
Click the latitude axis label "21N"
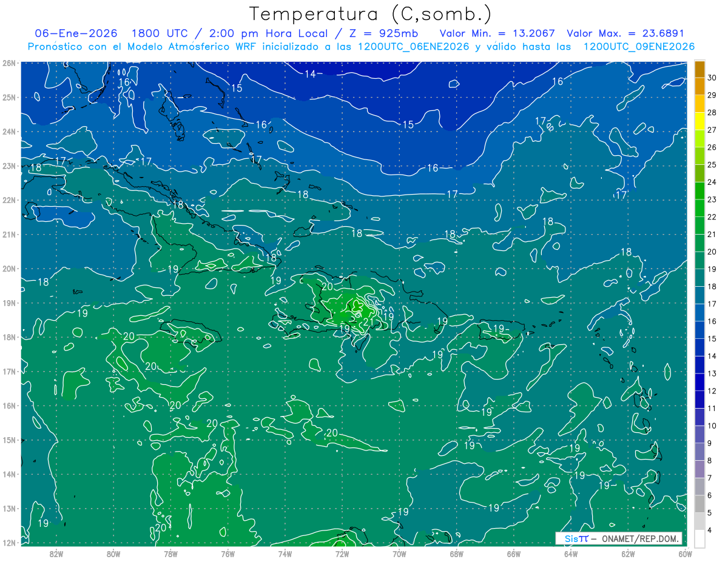[x=9, y=234]
